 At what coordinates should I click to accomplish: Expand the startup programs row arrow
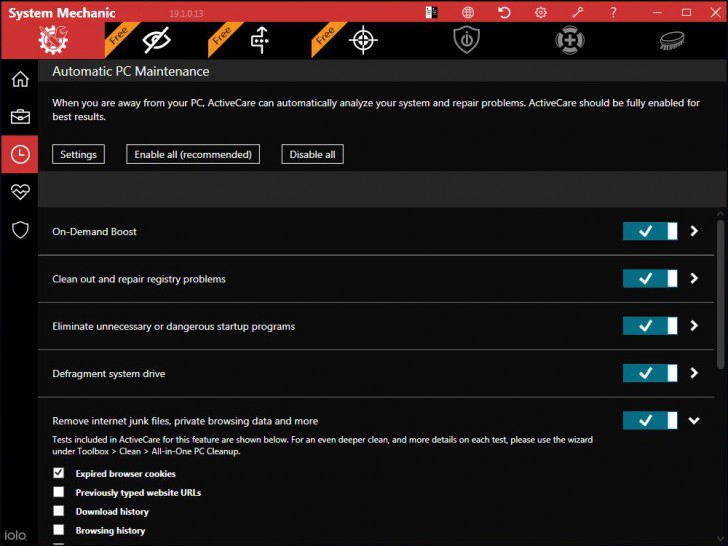694,325
